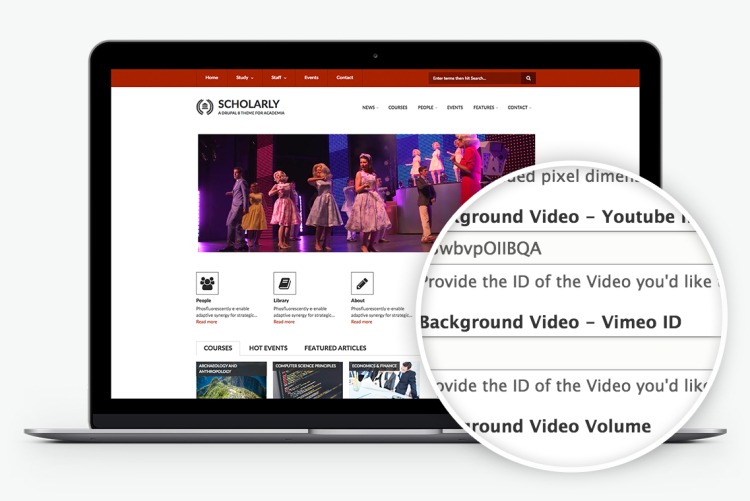Click the Youtube ID field containing 'wbvpOIIBQA'
Viewport: 750px width, 501px height.
(x=572, y=248)
